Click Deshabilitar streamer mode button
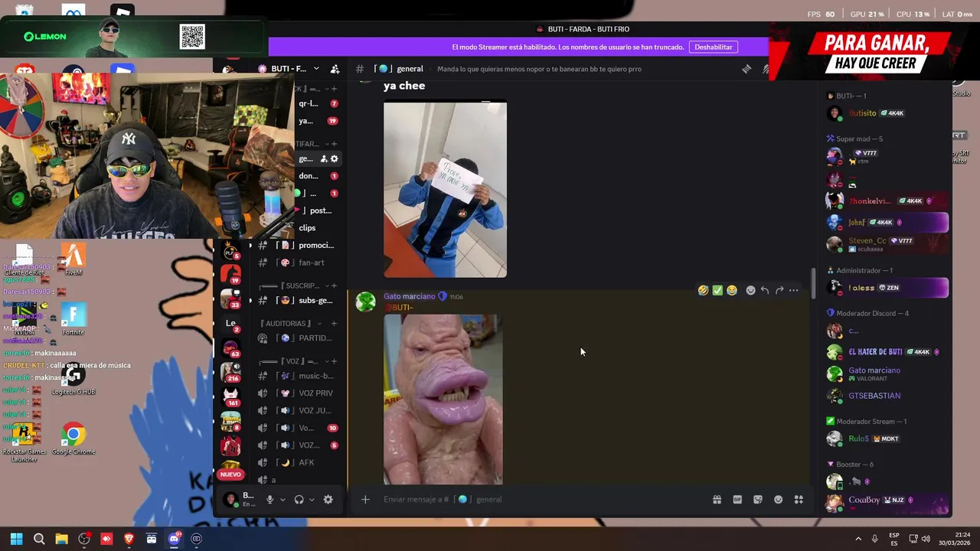 click(714, 47)
